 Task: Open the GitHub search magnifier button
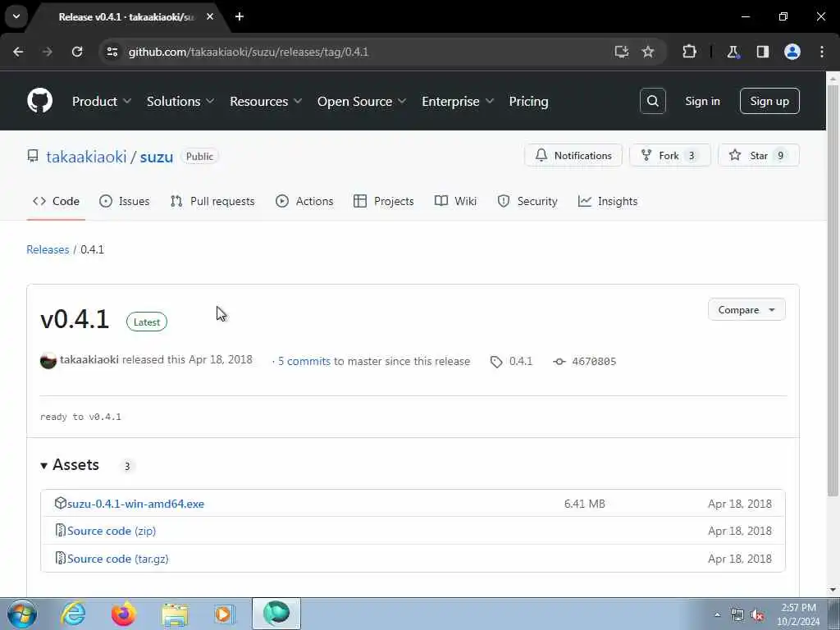coord(652,101)
